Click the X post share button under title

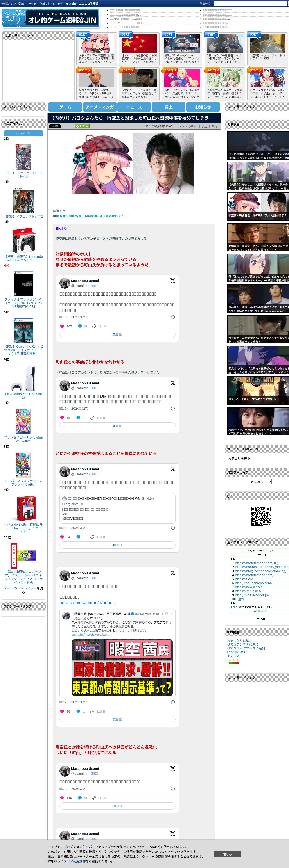click(x=54, y=126)
